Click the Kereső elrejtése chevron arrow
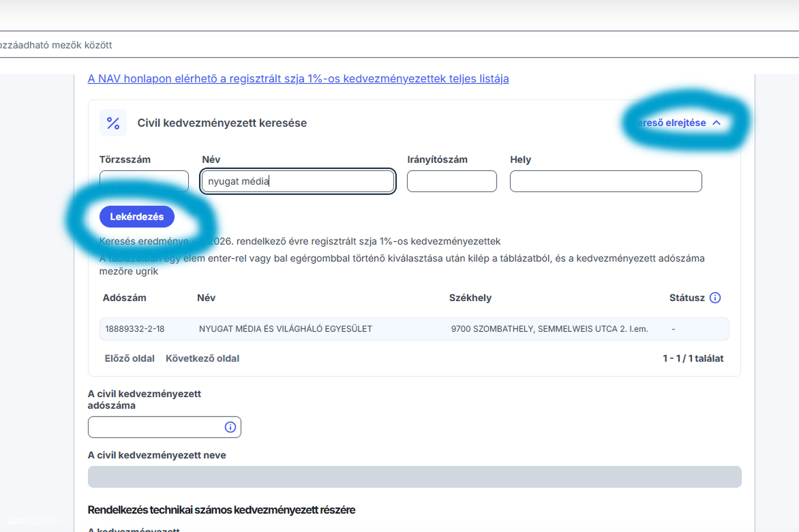The width and height of the screenshot is (799, 532). click(x=717, y=123)
